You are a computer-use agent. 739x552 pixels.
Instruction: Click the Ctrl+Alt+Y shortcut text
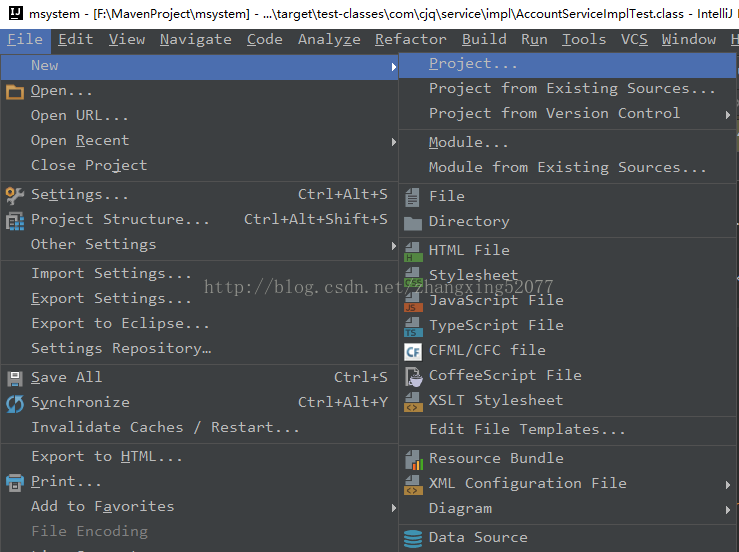343,403
